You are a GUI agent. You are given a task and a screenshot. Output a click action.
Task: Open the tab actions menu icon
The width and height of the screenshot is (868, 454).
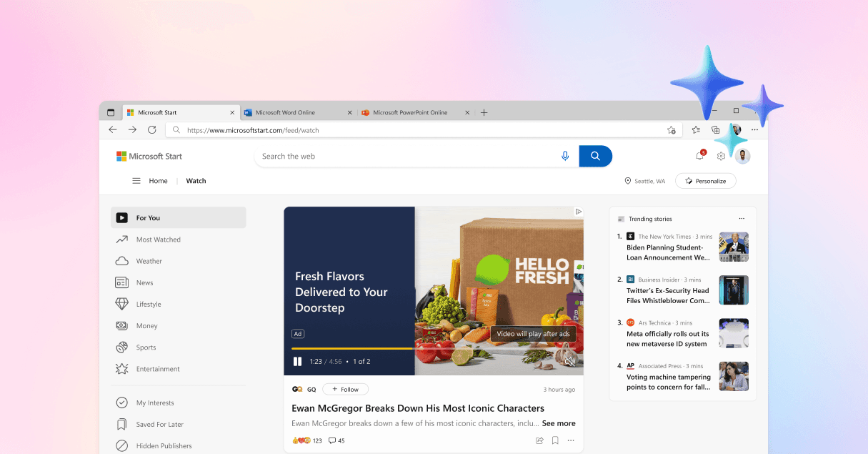[111, 112]
